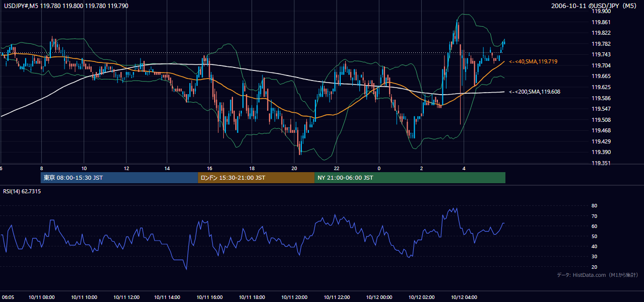Select the Tokyo 08:00-15:30 JST session bar

tap(119, 178)
